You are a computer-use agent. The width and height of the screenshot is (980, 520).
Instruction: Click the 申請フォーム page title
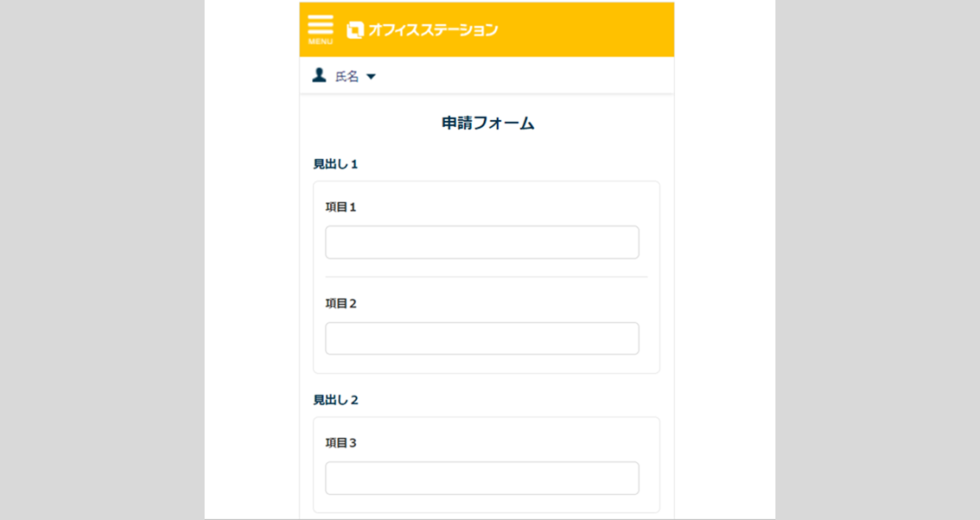(x=487, y=124)
